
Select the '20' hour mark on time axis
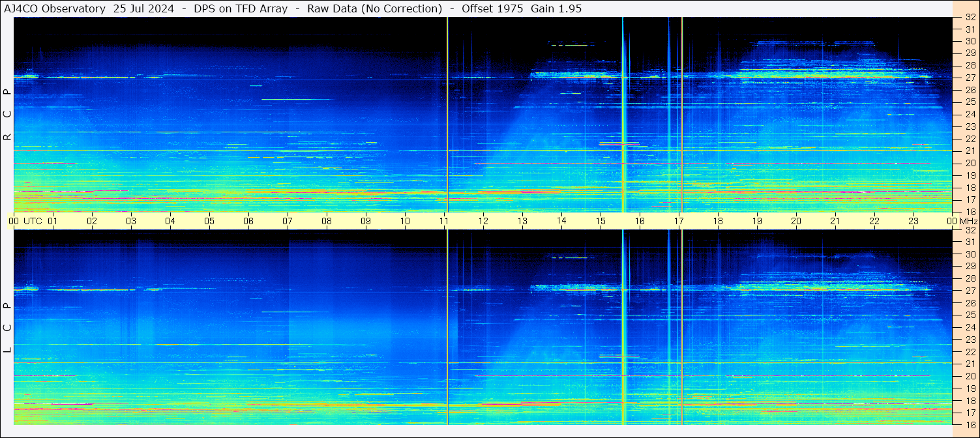click(796, 221)
